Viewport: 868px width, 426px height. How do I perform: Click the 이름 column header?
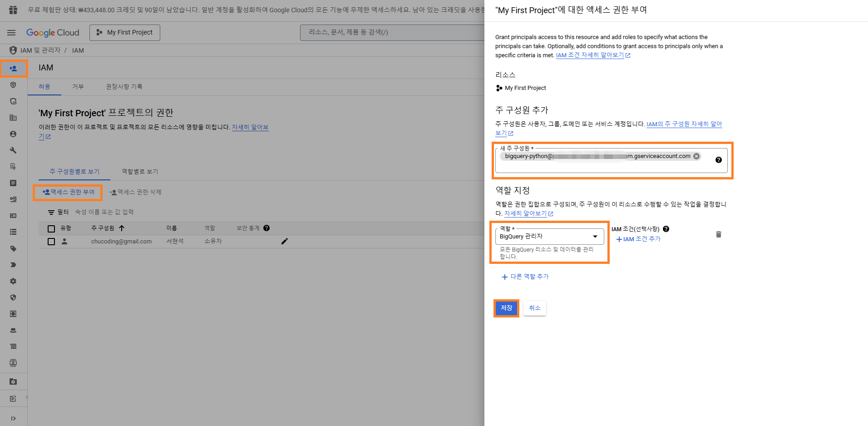[171, 228]
